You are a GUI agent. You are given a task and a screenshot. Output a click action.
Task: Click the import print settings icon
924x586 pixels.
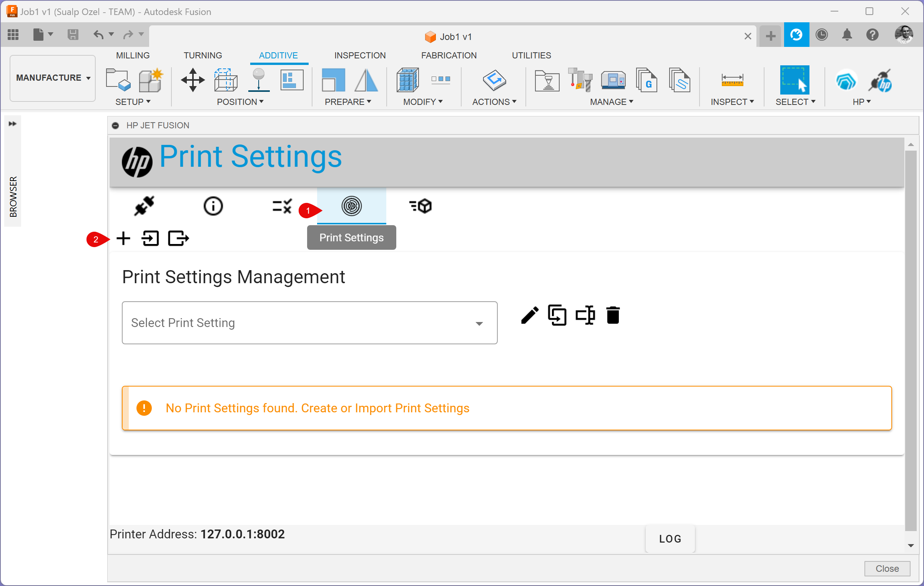point(150,238)
